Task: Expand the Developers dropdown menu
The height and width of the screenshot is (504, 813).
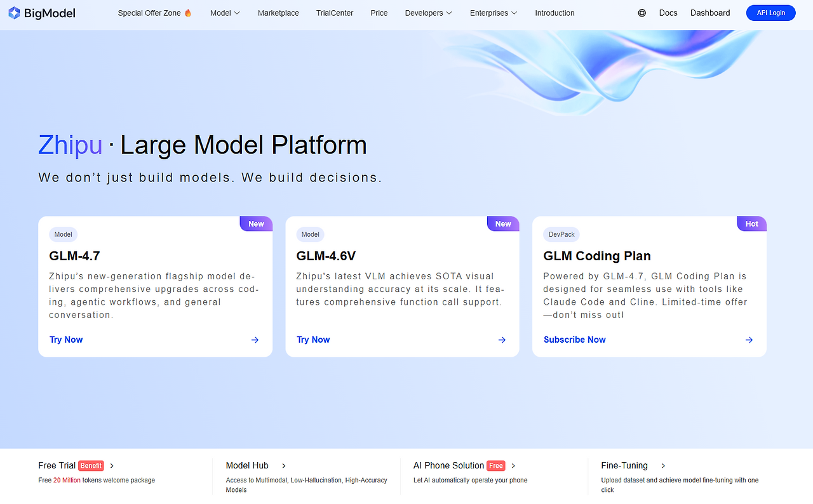Action: pos(429,13)
